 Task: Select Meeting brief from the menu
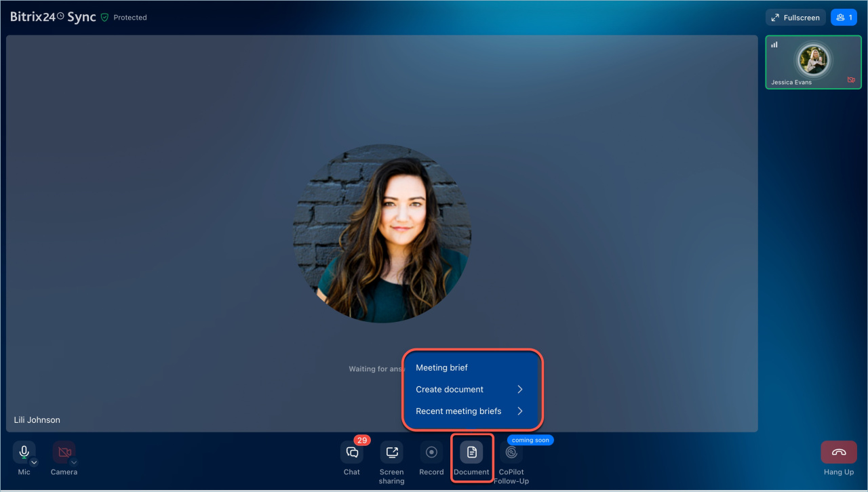point(442,368)
